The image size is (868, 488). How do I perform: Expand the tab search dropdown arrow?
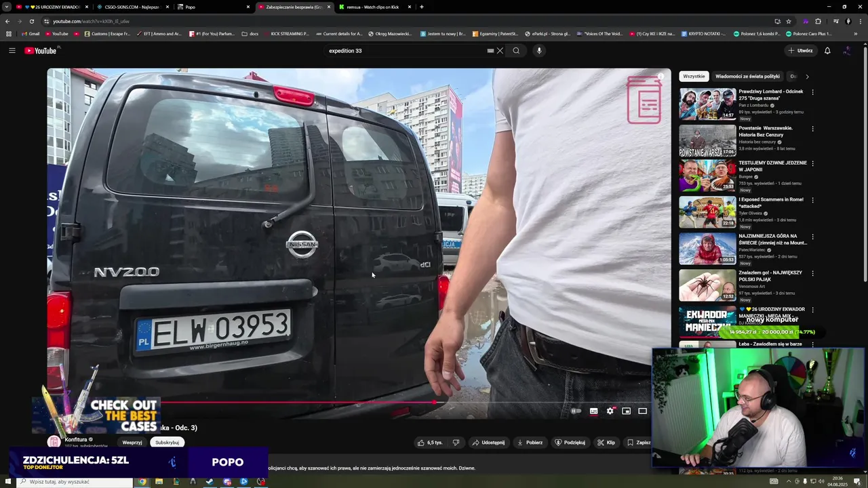click(7, 7)
